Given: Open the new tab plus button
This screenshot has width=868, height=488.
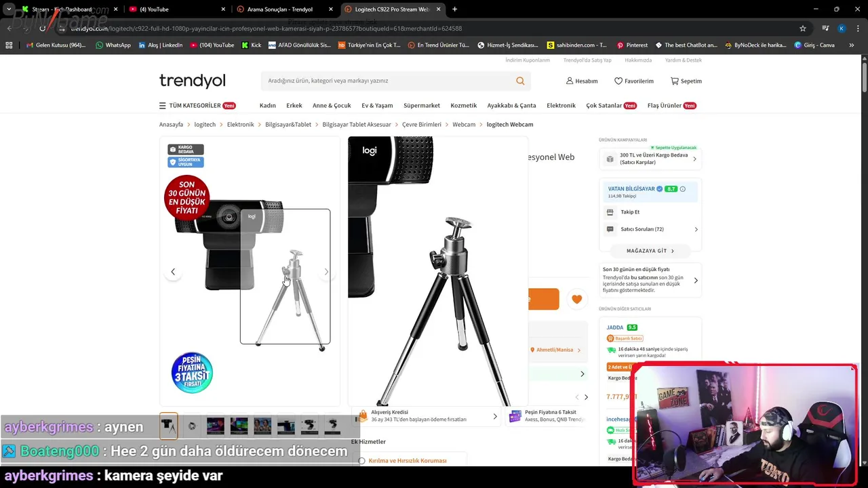Looking at the screenshot, I should (x=454, y=9).
